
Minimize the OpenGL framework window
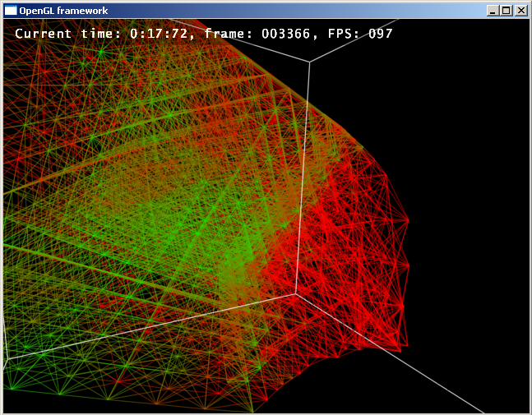tap(493, 11)
